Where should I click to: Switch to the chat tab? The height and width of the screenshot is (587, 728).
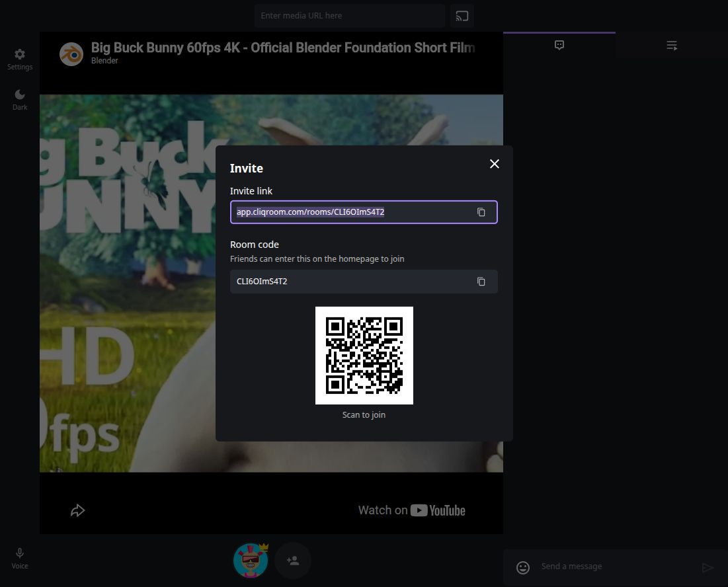tap(559, 45)
